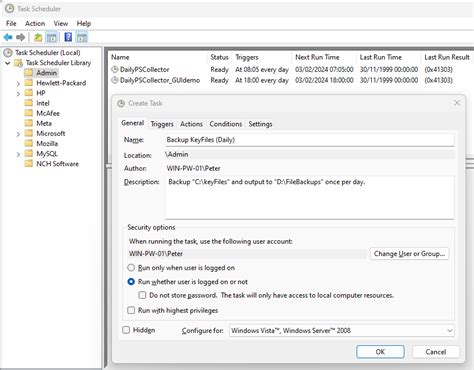
Task: Click 'At 08:05 every day' trigger cell
Action: tap(262, 70)
